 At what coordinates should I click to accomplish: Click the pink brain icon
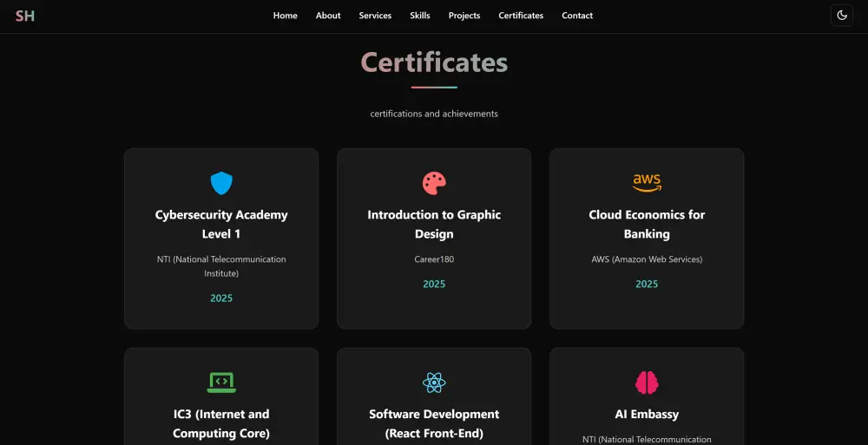pyautogui.click(x=647, y=383)
